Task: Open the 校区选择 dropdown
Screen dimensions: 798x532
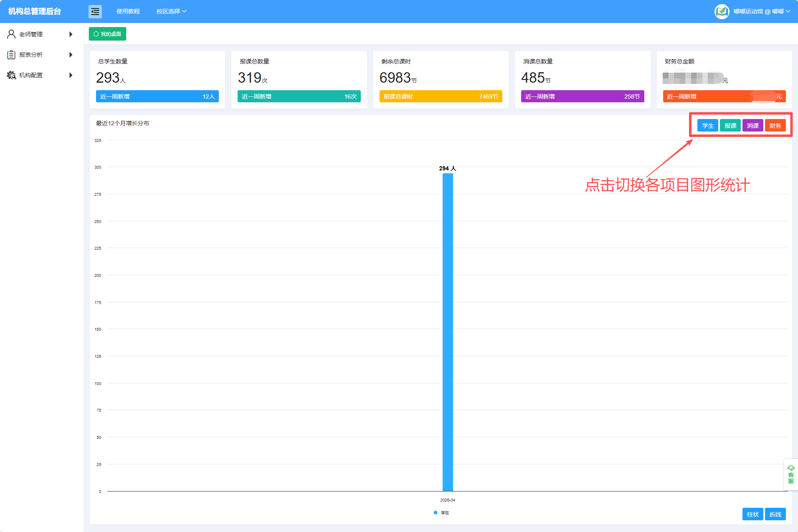Action: click(x=171, y=11)
